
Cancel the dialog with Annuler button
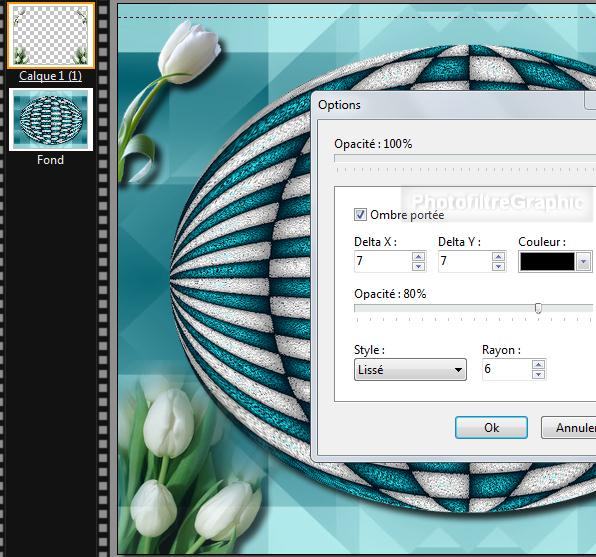[x=569, y=427]
